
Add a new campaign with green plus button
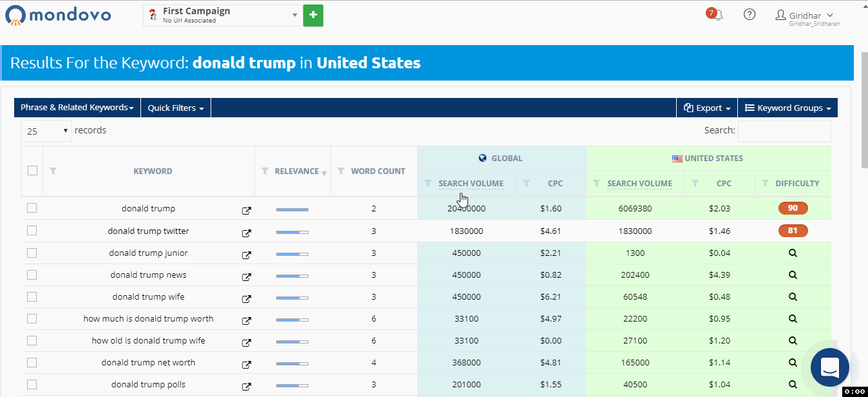click(x=313, y=15)
